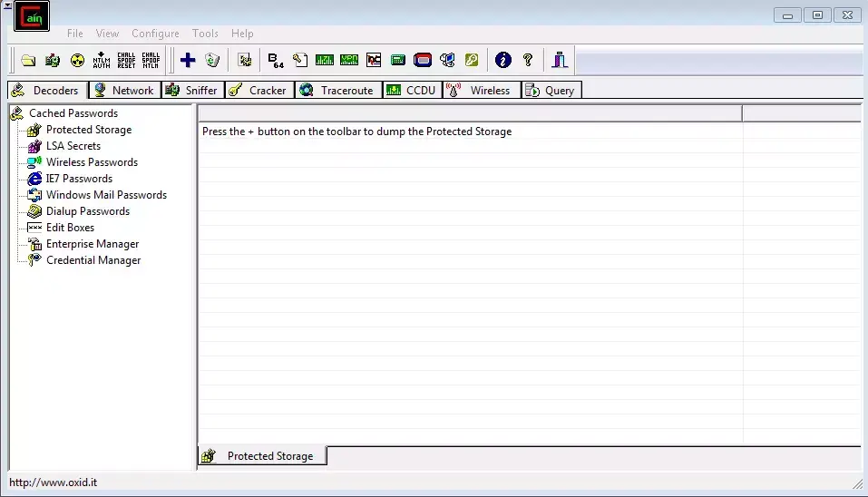868x497 pixels.
Task: Start the sniffer with the network card icon
Action: [53, 61]
